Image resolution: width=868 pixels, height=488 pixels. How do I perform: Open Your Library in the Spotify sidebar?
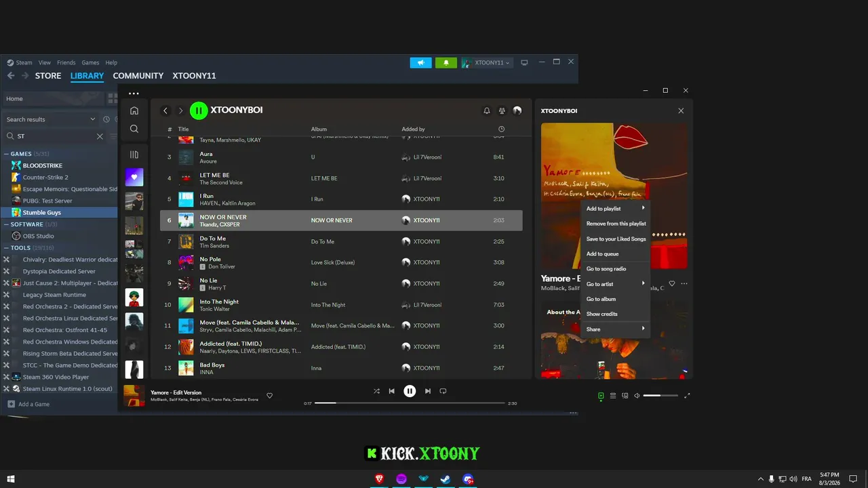click(x=134, y=155)
